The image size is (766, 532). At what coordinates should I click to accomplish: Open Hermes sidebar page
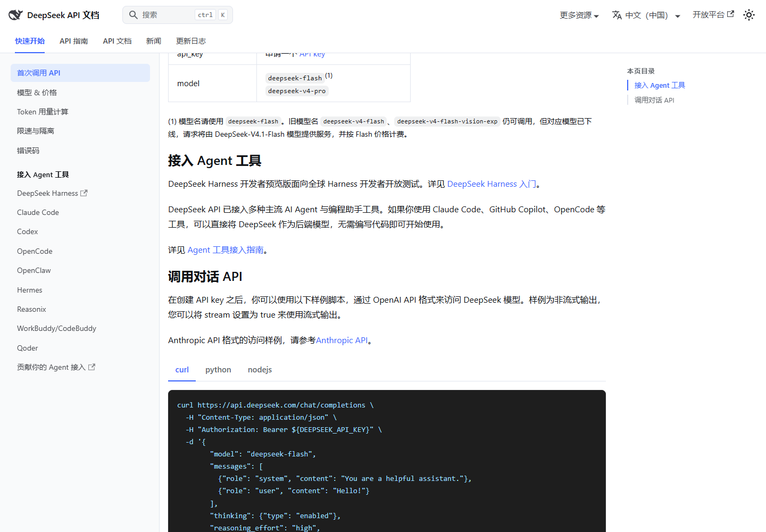click(x=80, y=290)
